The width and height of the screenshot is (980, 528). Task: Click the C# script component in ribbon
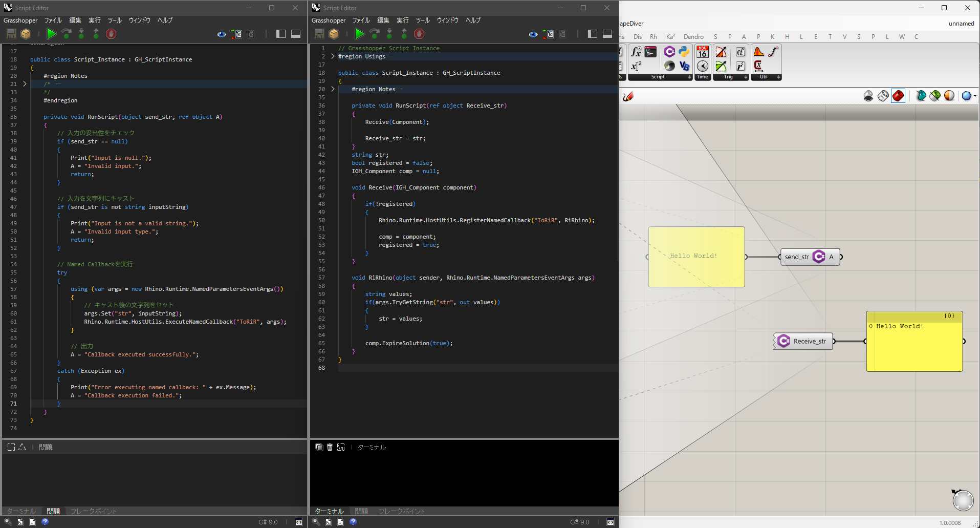click(669, 52)
